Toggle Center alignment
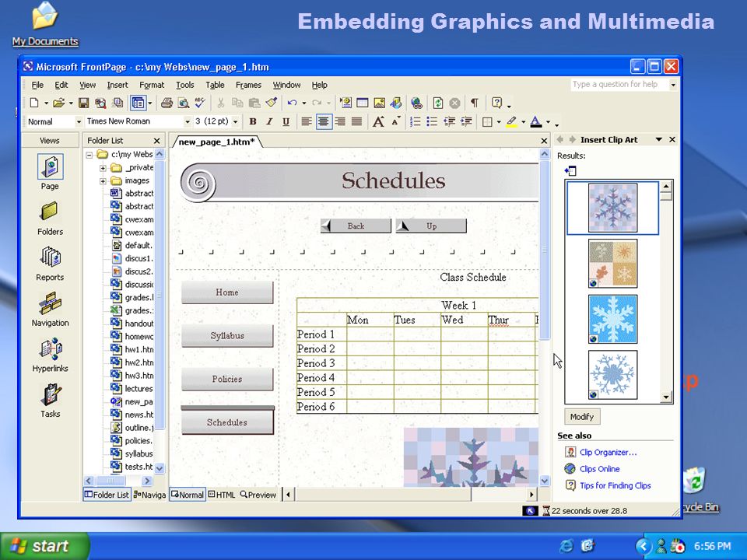 pyautogui.click(x=323, y=122)
